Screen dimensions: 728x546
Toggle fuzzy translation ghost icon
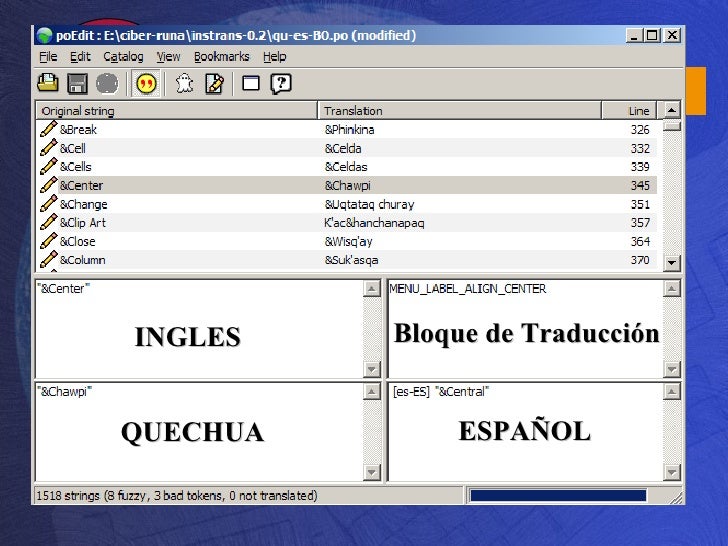pos(185,84)
